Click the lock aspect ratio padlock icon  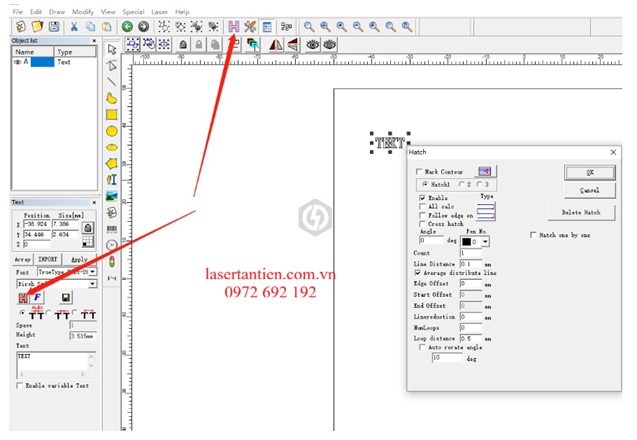point(89,229)
